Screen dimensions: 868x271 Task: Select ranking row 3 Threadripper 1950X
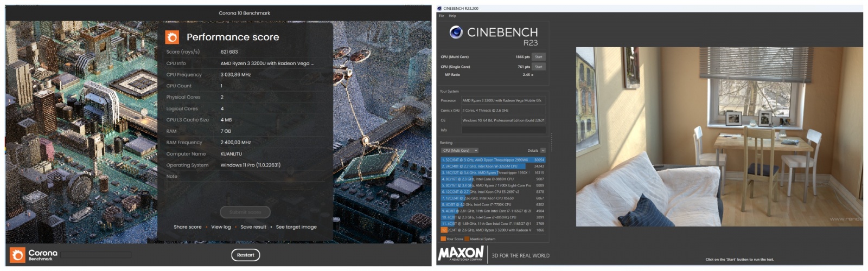pos(493,172)
